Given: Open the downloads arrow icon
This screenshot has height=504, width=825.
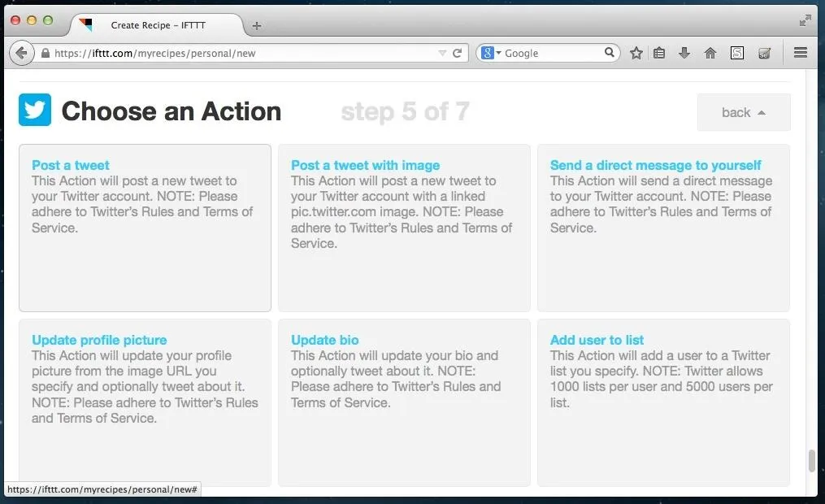Looking at the screenshot, I should (684, 53).
